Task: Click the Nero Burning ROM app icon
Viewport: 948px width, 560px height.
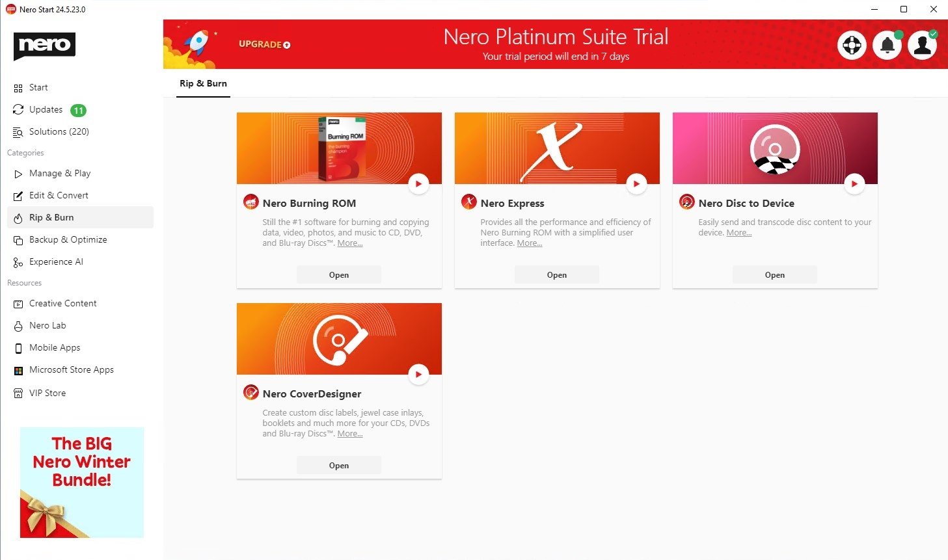Action: click(251, 202)
